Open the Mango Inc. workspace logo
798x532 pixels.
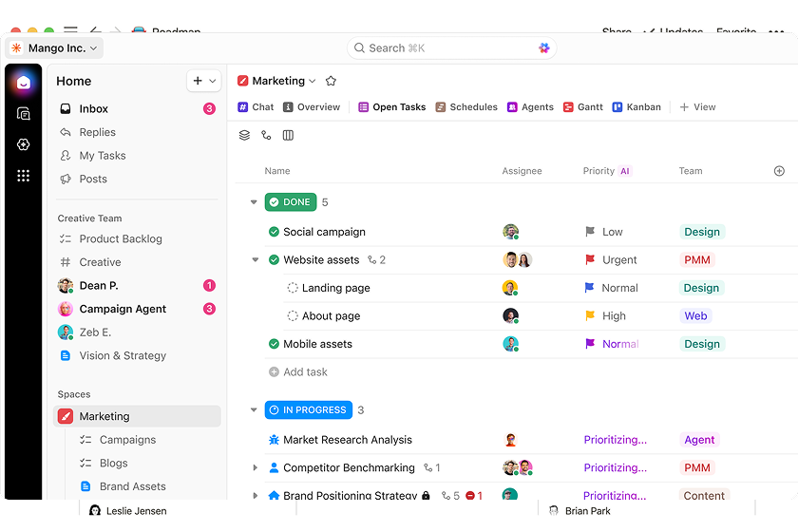pyautogui.click(x=17, y=47)
